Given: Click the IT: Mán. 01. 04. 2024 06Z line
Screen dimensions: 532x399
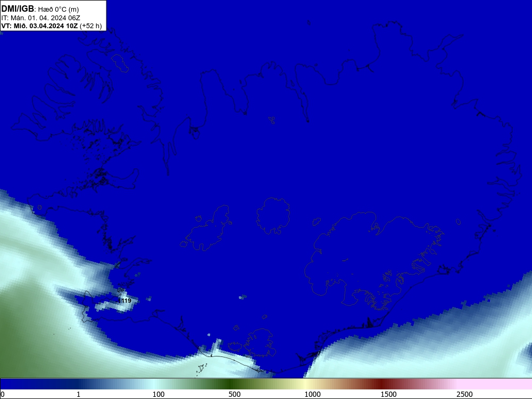Looking at the screenshot, I should (41, 18).
